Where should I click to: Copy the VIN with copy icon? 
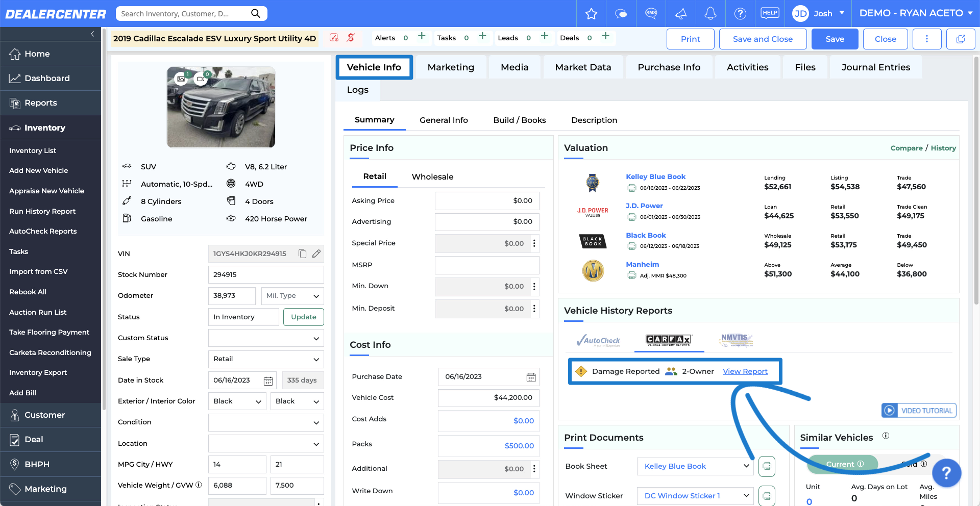tap(302, 254)
